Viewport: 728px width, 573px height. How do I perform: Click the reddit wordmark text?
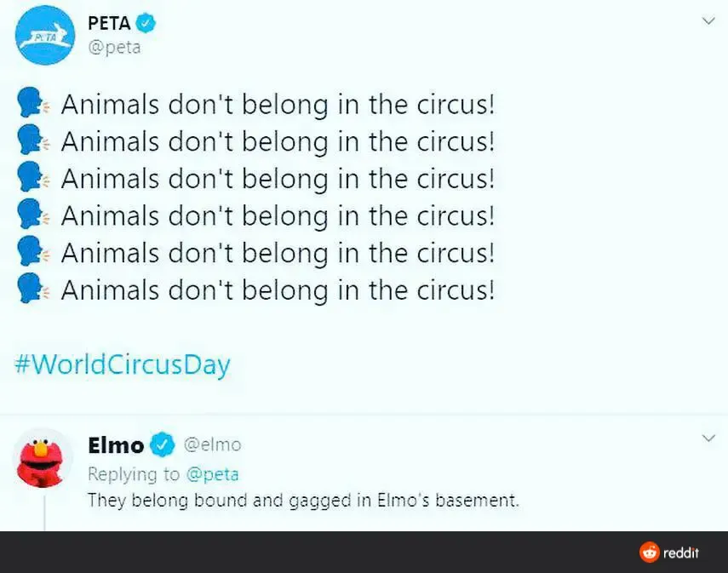pyautogui.click(x=681, y=553)
